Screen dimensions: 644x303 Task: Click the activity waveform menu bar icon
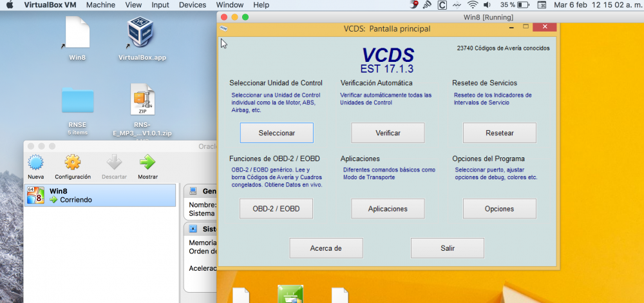[457, 5]
